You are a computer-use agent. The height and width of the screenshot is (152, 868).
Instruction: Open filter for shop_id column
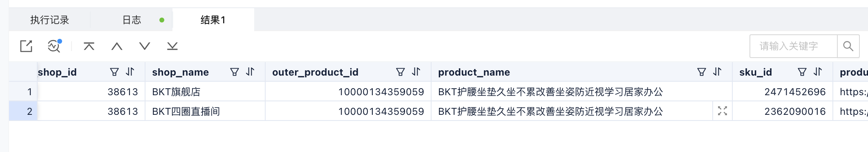(114, 72)
